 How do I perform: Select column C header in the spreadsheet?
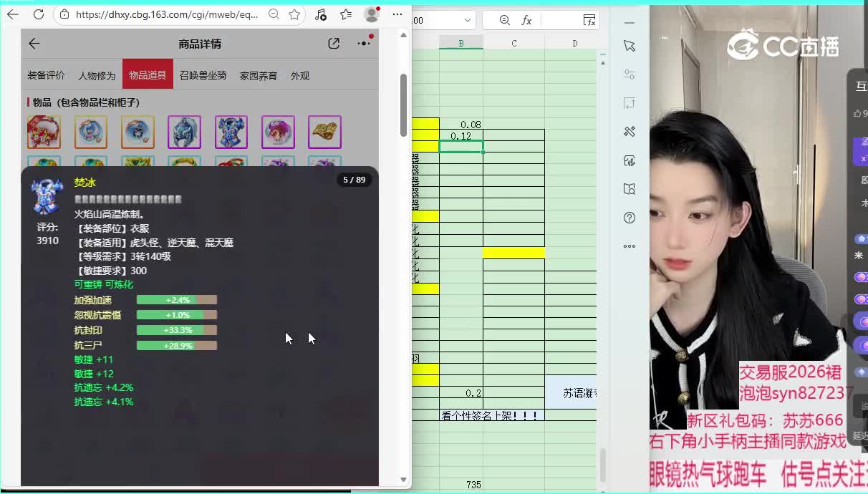click(x=514, y=43)
